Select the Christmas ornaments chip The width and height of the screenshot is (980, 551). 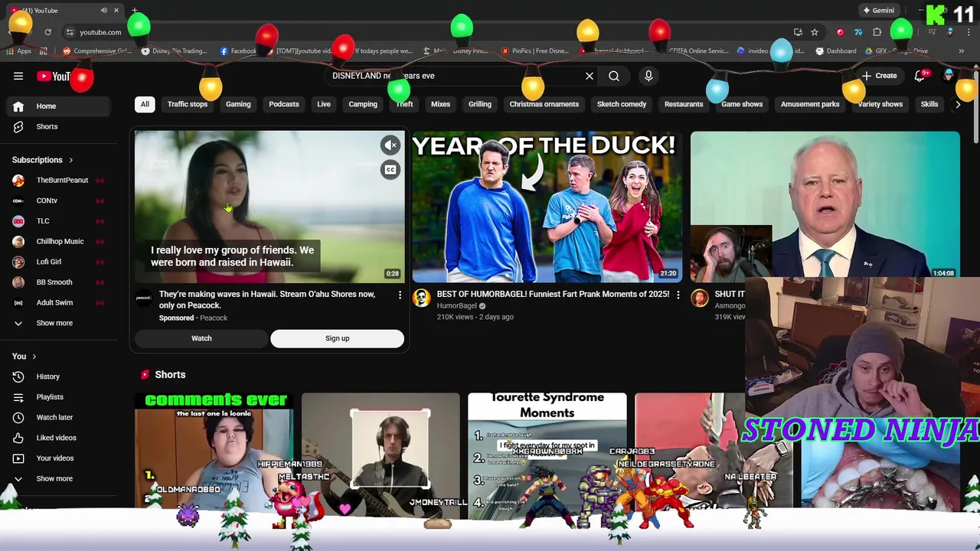(x=544, y=104)
